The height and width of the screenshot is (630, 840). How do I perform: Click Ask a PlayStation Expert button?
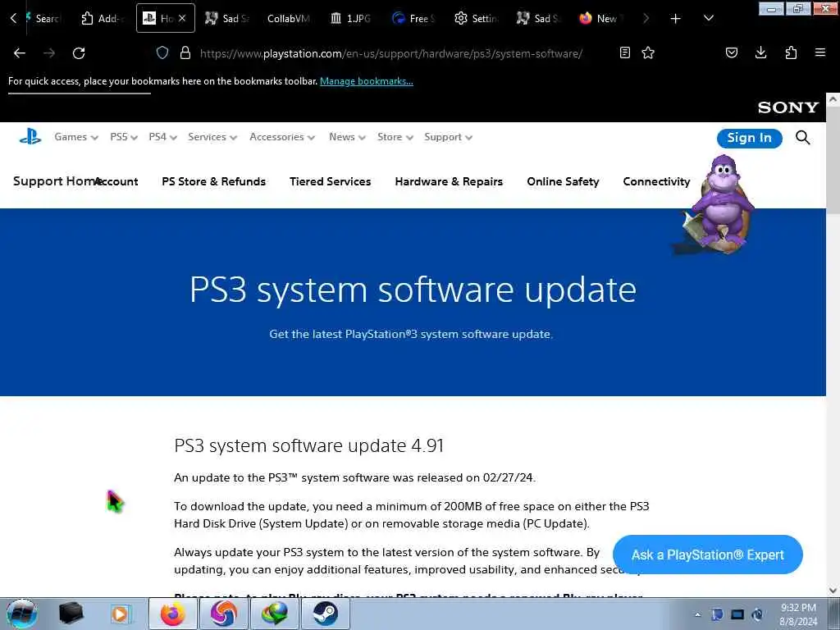point(707,555)
